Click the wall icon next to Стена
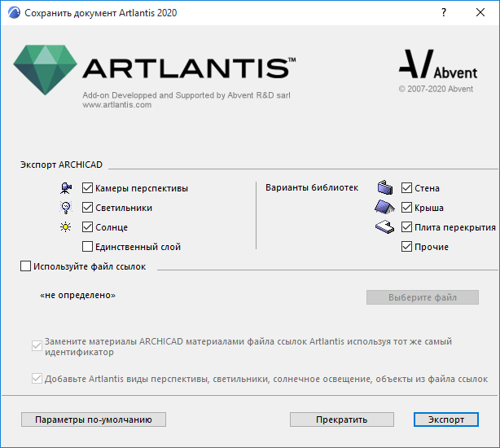This screenshot has height=448, width=500. [385, 187]
